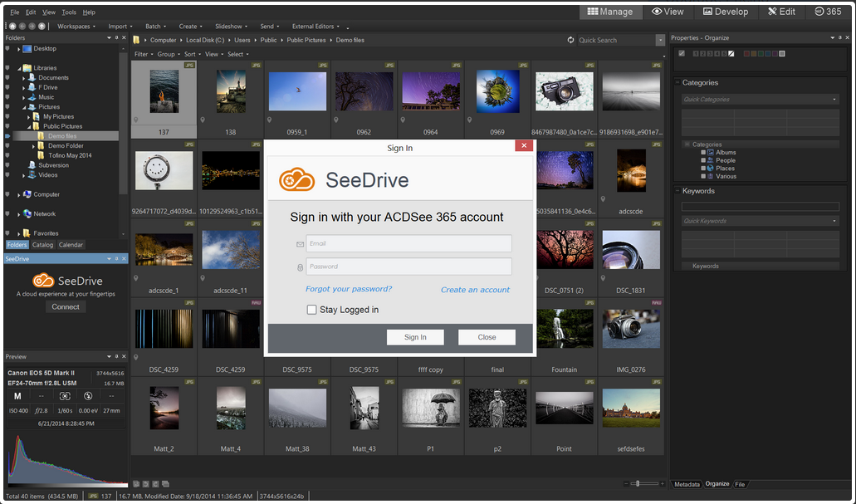Viewport: 856px width, 504px height.
Task: Select rating 5 in Properties panel
Action: click(724, 54)
